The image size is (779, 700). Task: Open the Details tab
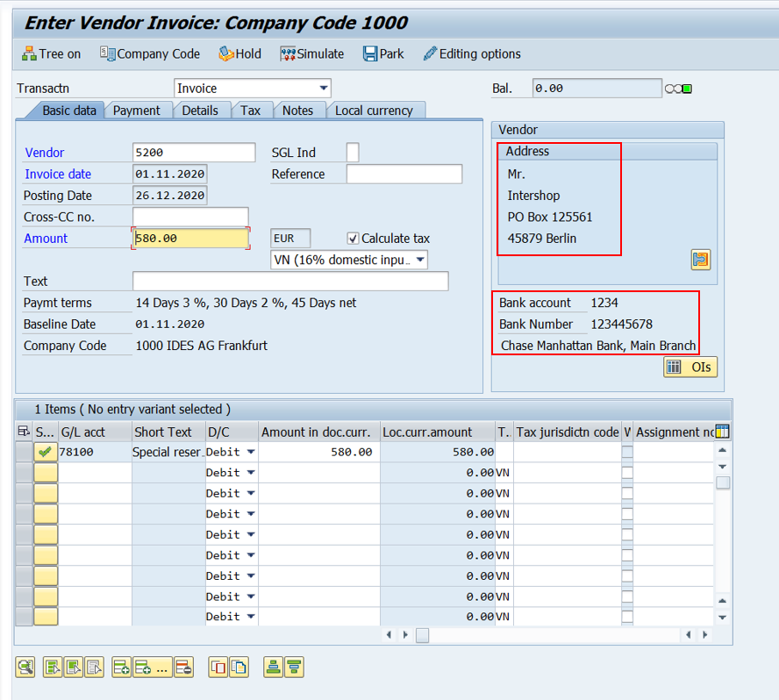tap(200, 111)
